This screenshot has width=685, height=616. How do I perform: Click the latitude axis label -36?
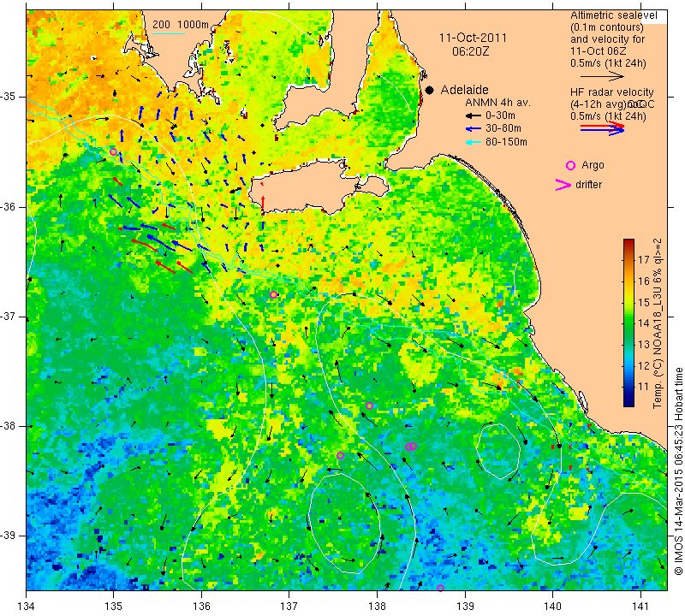click(8, 206)
